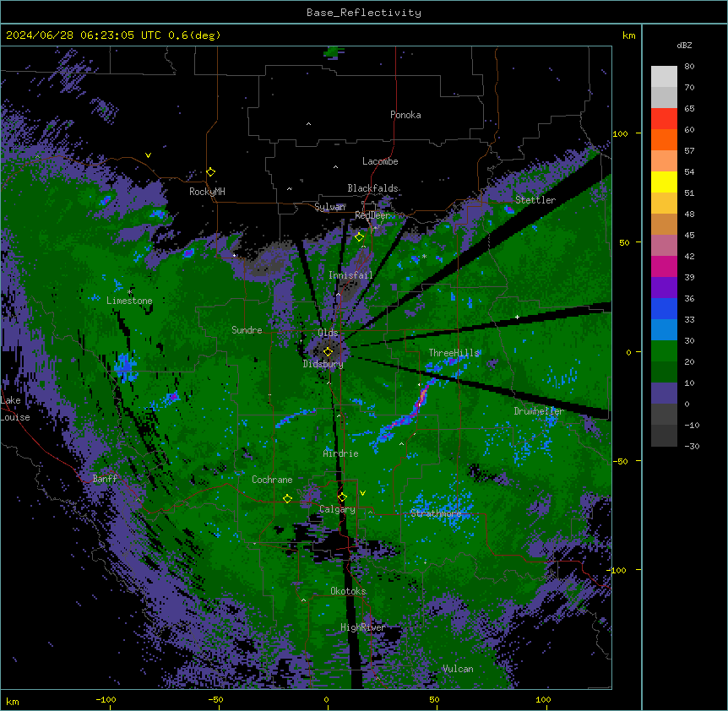This screenshot has height=711, width=728.
Task: Click the Ponoka city label
Action: (x=405, y=115)
